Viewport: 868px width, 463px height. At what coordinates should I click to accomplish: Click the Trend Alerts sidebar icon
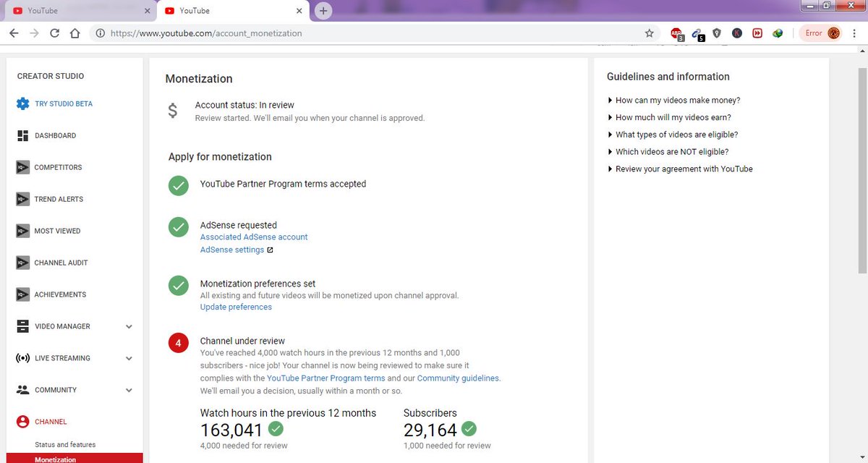click(x=22, y=199)
